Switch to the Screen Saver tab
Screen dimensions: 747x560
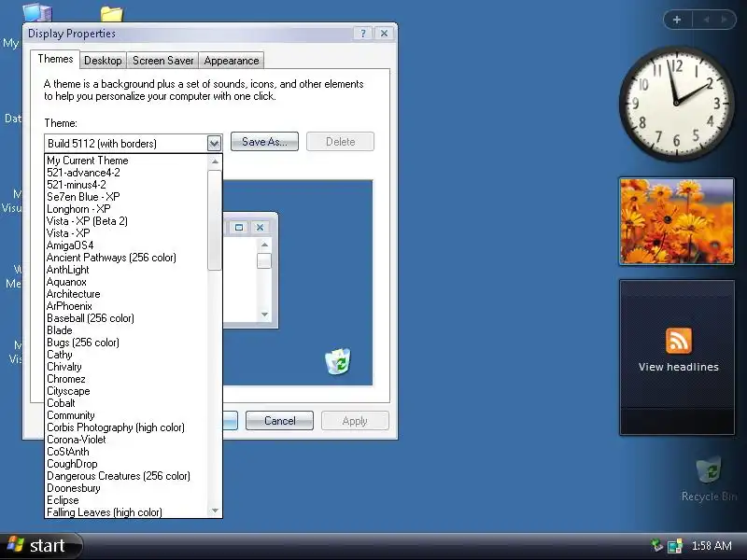pos(162,61)
